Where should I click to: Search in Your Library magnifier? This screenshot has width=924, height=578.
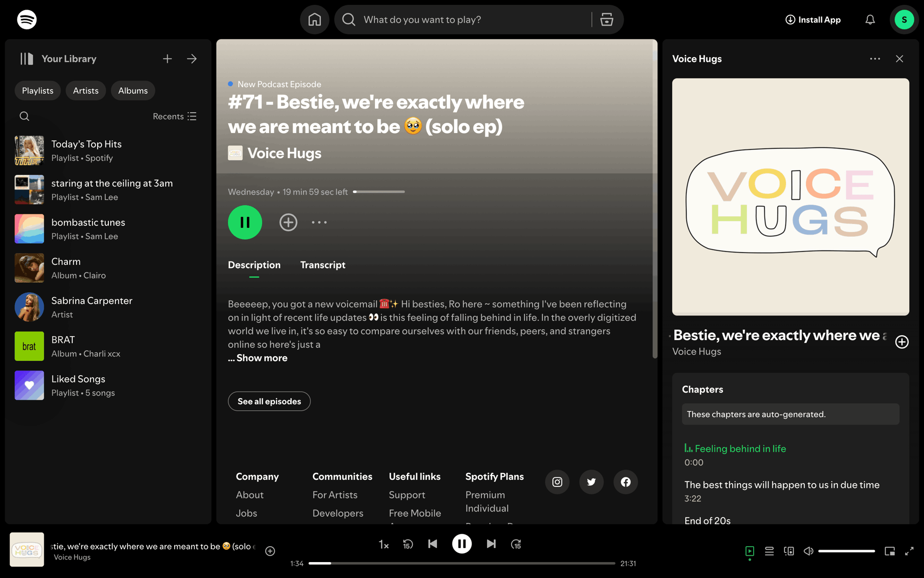(25, 117)
